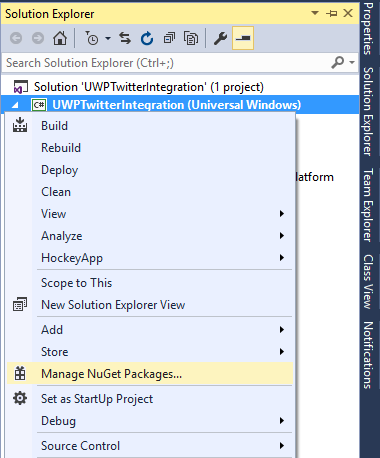Toggle Preview Selected Items button
Screen dimensions: 380x458
click(243, 38)
